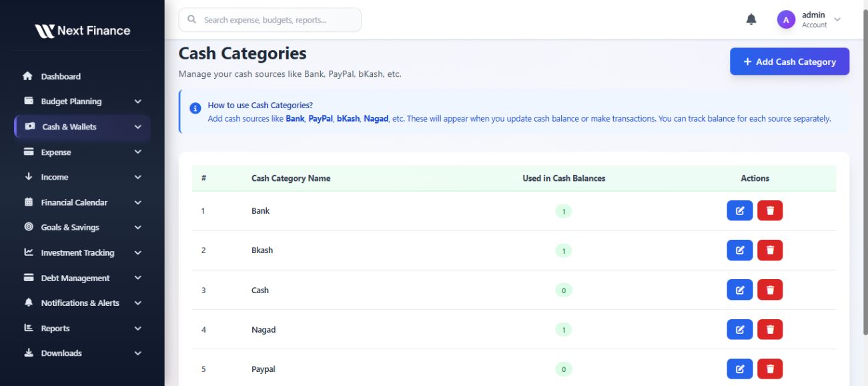The height and width of the screenshot is (386, 868).
Task: Click the Add Cash Category button
Action: [789, 61]
